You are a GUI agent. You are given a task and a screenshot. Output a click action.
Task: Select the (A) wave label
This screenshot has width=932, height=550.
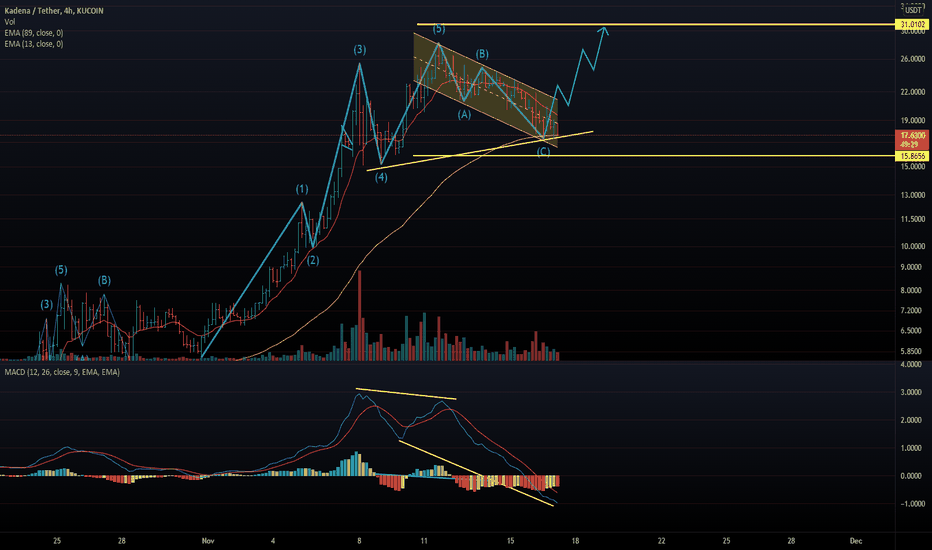pos(464,114)
